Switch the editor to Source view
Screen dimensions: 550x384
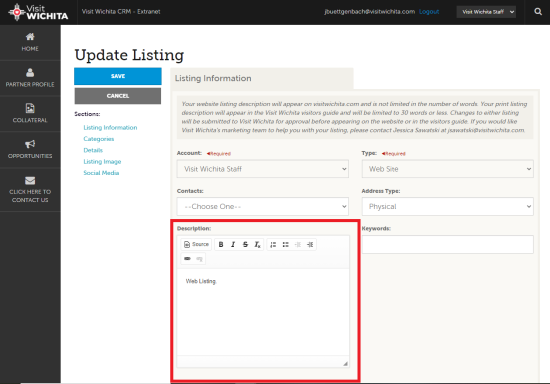[x=196, y=244]
